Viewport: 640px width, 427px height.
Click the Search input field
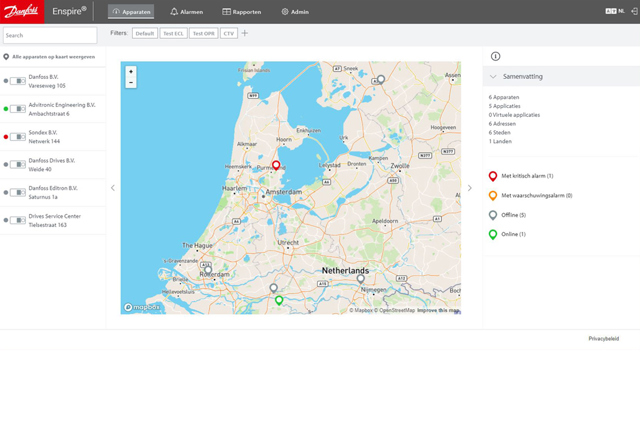pos(50,35)
